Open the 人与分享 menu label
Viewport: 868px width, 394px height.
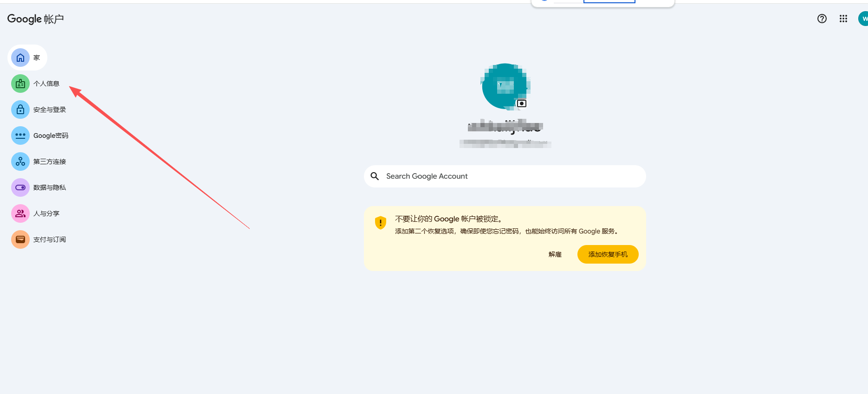pos(46,213)
